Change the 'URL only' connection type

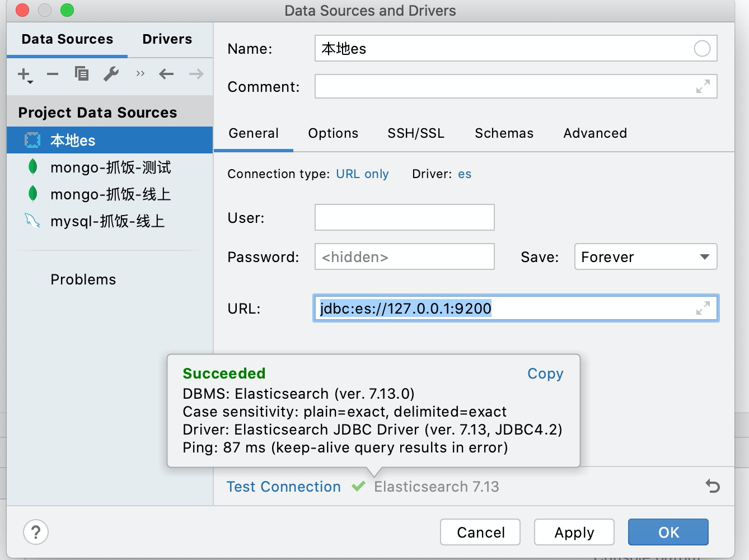[362, 174]
